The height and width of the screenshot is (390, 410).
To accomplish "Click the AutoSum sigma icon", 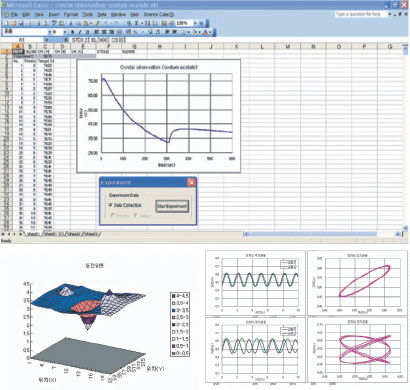I will (x=136, y=23).
